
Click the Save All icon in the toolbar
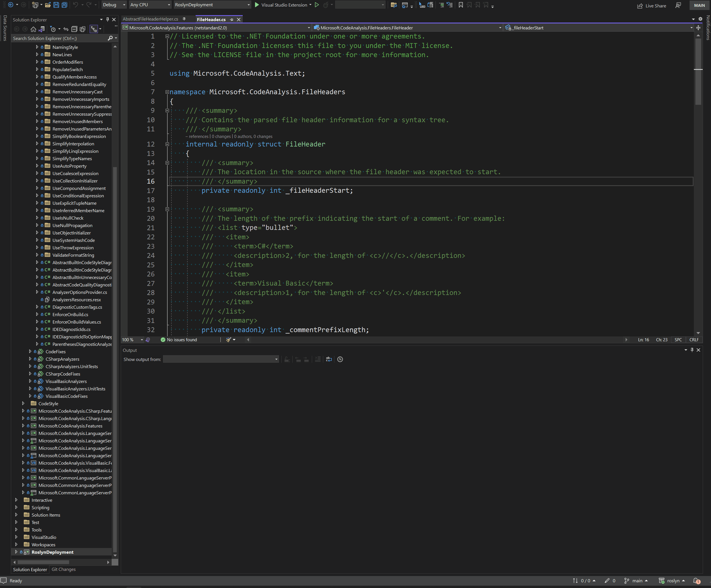tap(65, 5)
